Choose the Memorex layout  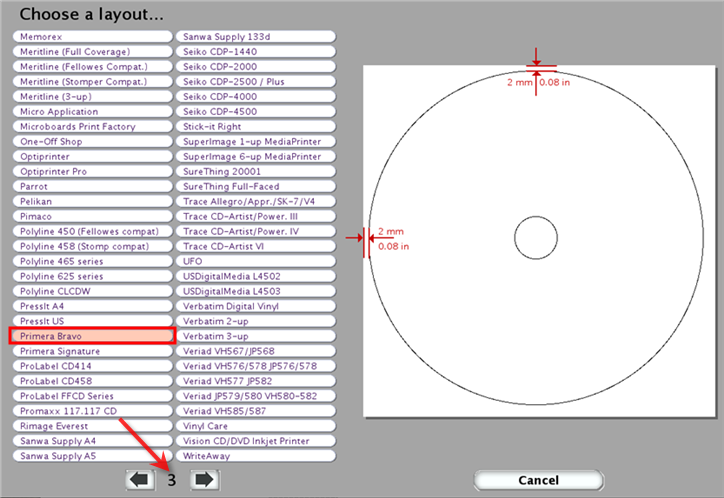click(x=93, y=36)
